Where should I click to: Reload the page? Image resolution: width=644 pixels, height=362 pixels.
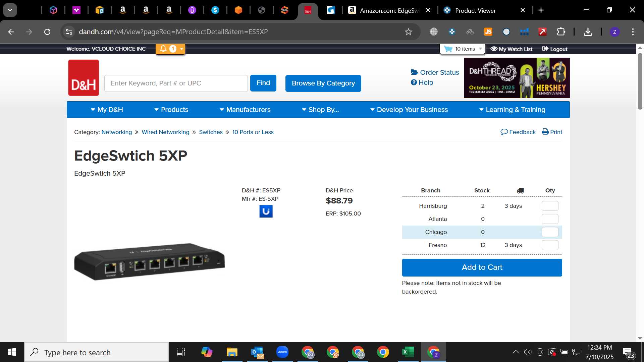pos(47,32)
